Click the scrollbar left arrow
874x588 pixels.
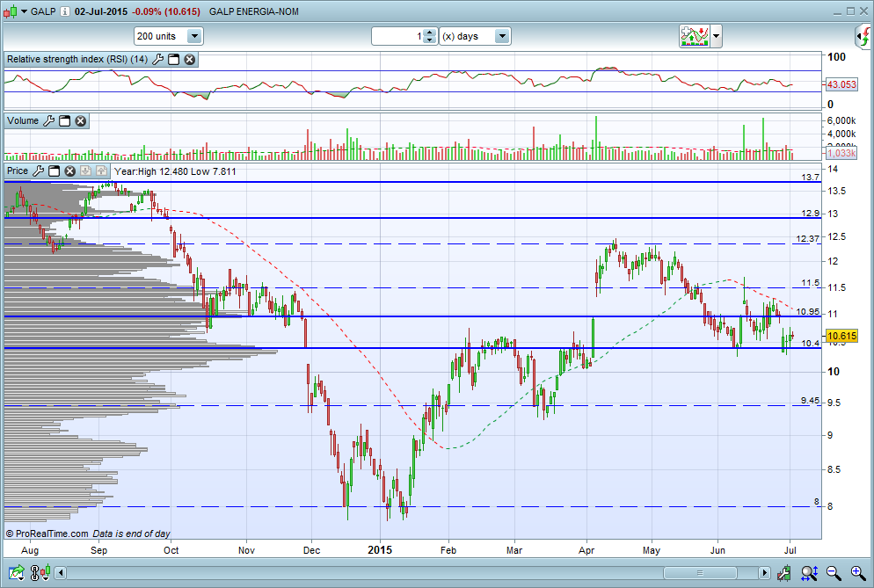[x=61, y=573]
